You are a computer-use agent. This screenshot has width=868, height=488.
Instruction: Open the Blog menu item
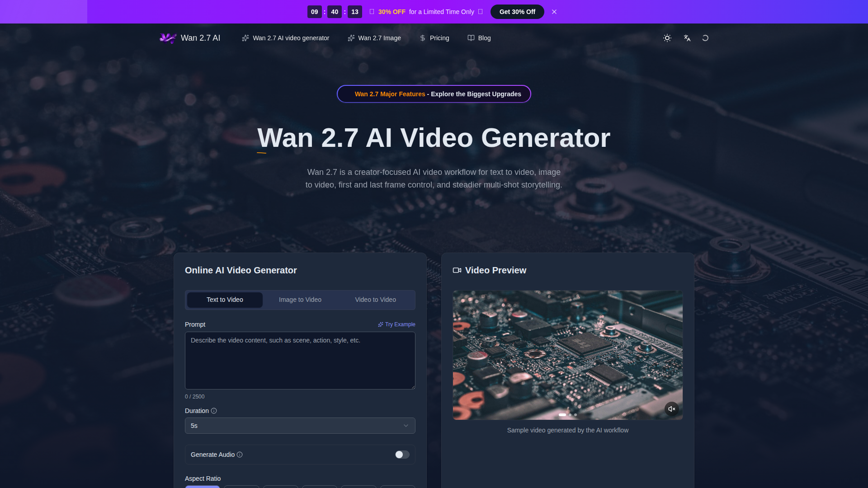(x=479, y=38)
